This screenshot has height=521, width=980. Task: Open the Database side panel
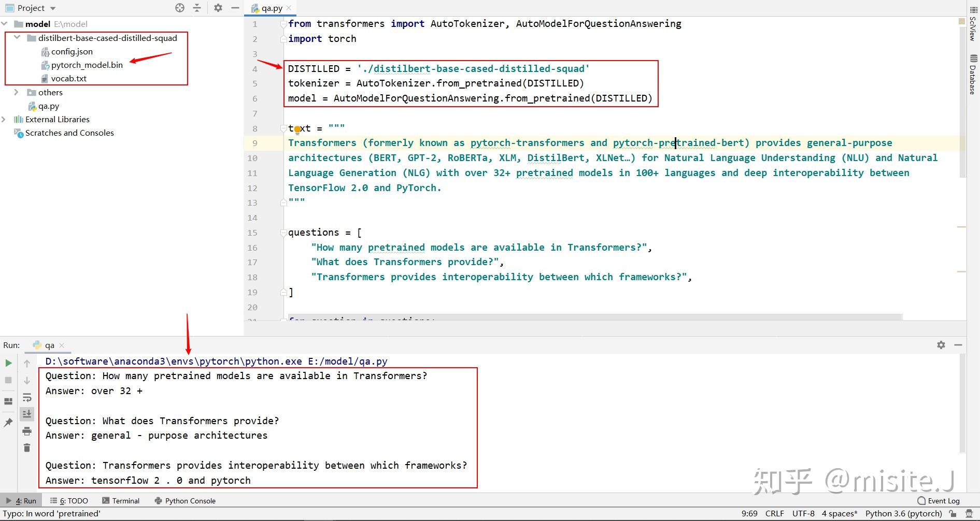click(x=973, y=74)
